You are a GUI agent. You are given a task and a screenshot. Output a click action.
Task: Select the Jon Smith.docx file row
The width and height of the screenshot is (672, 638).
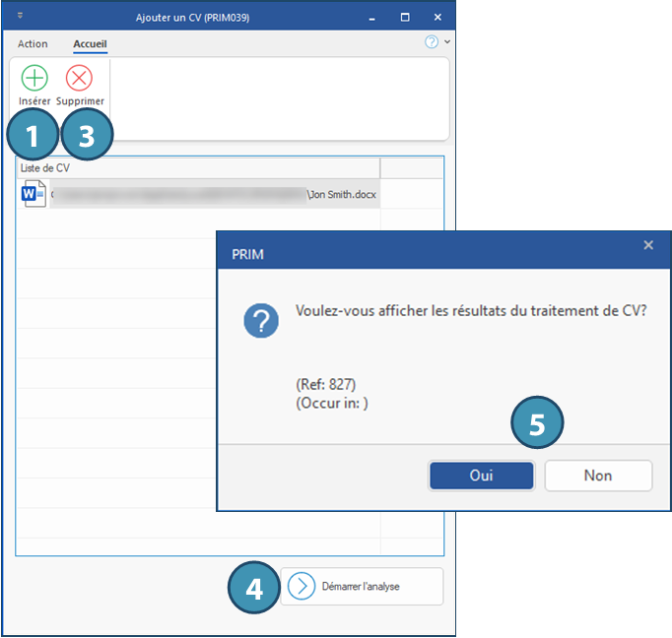[197, 194]
